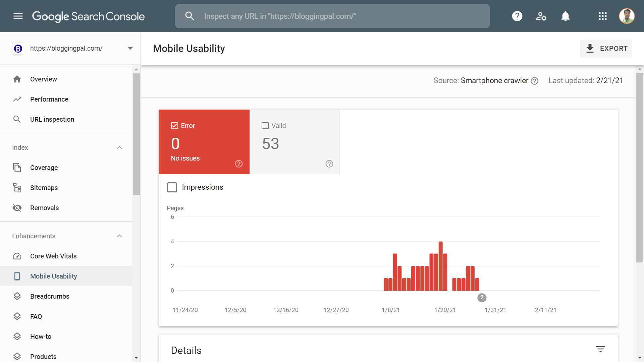Toggle the Impressions checkbox
The image size is (644, 362).
(x=172, y=187)
